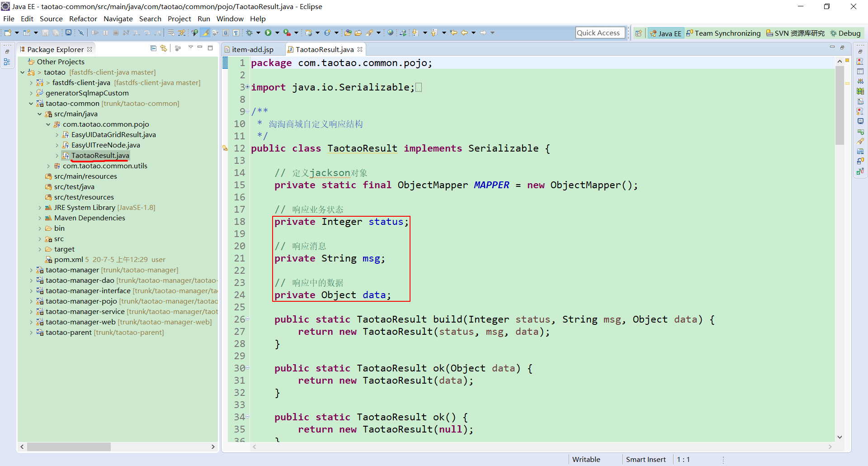The width and height of the screenshot is (868, 466).
Task: Close the Package Explorer view tab
Action: 90,49
